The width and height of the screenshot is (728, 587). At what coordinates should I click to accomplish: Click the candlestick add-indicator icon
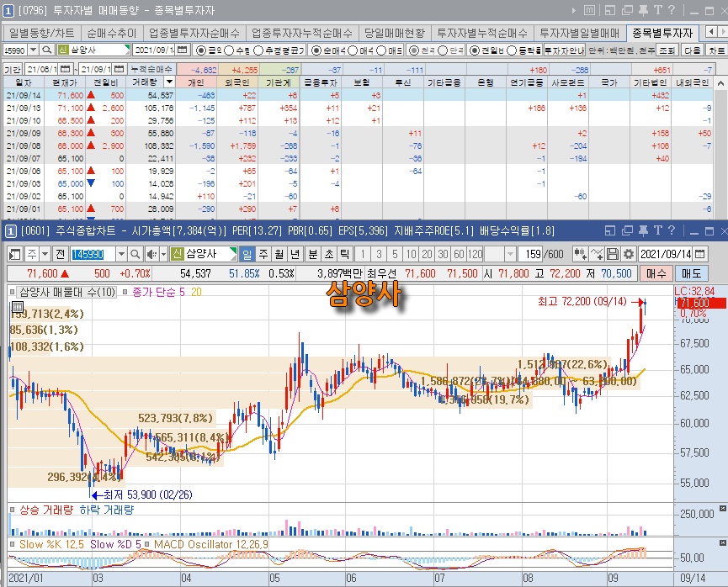tap(580, 254)
